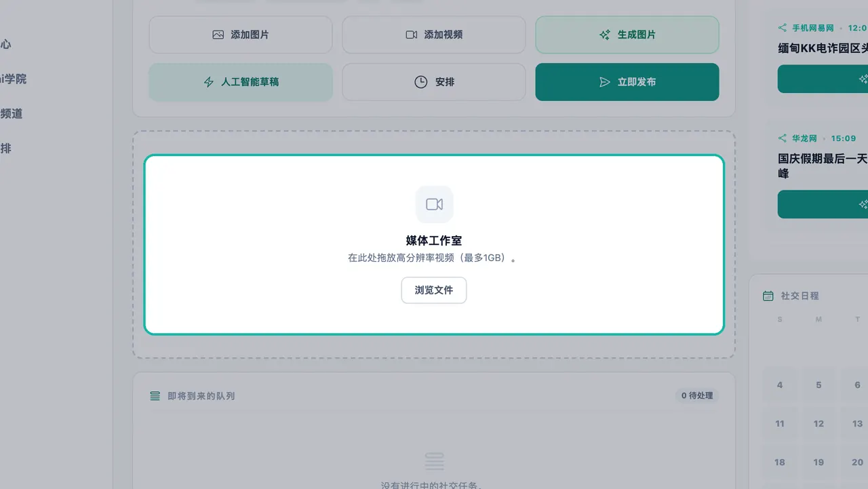Click the empty queue stack icon
The height and width of the screenshot is (489, 868).
[434, 462]
